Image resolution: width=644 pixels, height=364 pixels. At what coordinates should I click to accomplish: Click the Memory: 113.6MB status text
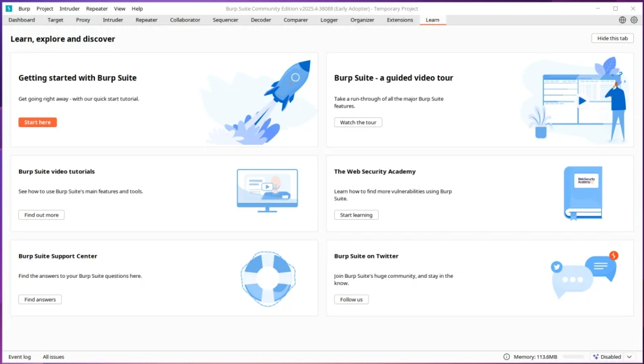535,356
